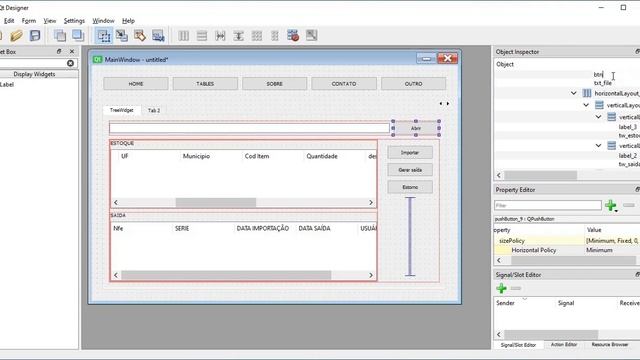Float the Widget Box panel
Screen dimensions: 640x360
click(x=59, y=51)
